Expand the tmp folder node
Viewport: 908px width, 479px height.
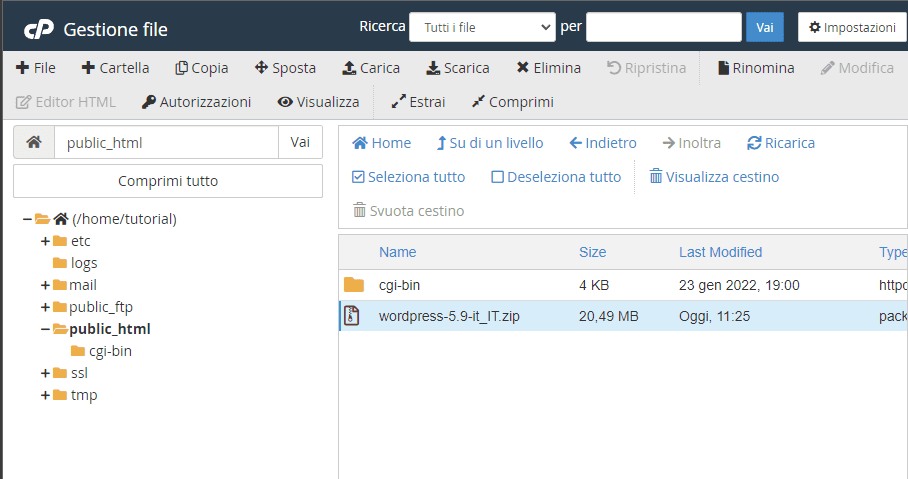(x=45, y=395)
